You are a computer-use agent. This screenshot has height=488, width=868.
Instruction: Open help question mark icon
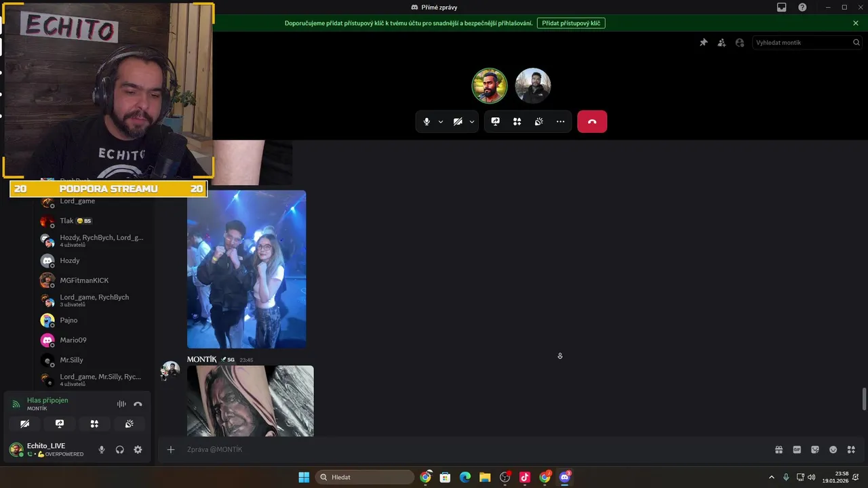(803, 7)
